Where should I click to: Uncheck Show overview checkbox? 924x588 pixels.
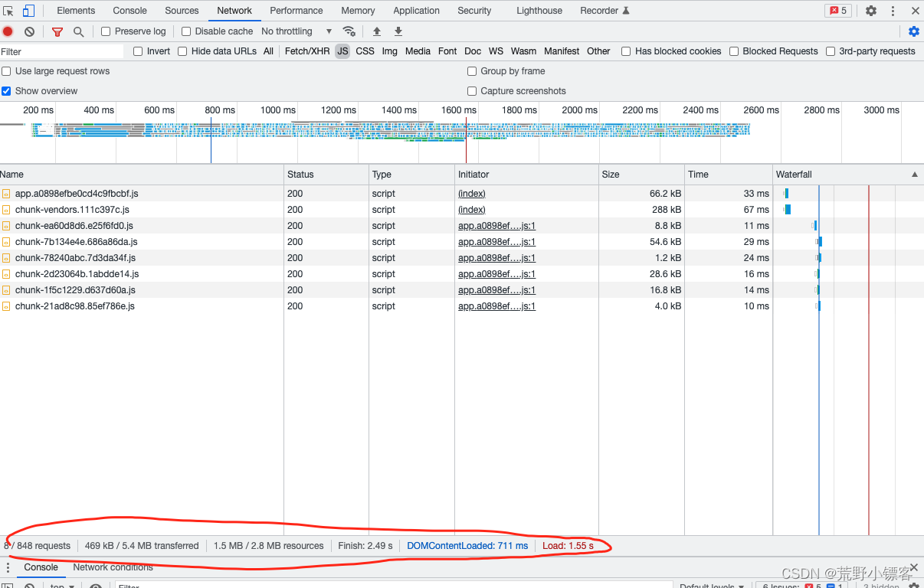6,91
